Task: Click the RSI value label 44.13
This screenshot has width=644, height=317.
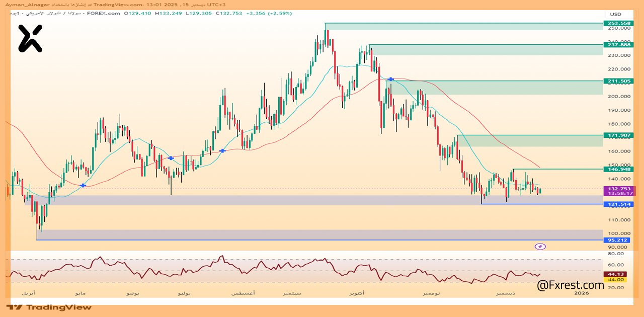Action: (x=616, y=274)
